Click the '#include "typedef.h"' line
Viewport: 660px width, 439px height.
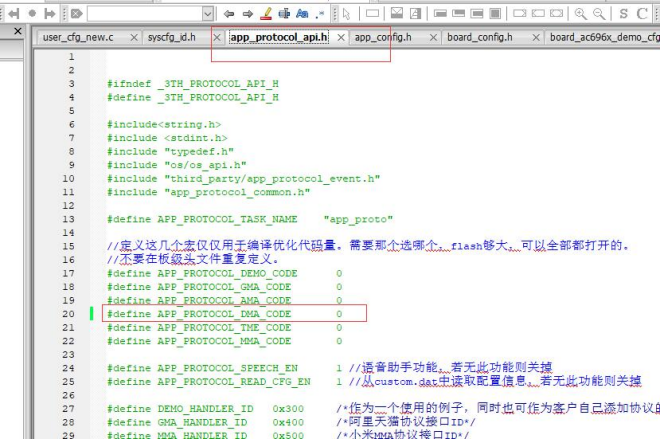tap(170, 152)
